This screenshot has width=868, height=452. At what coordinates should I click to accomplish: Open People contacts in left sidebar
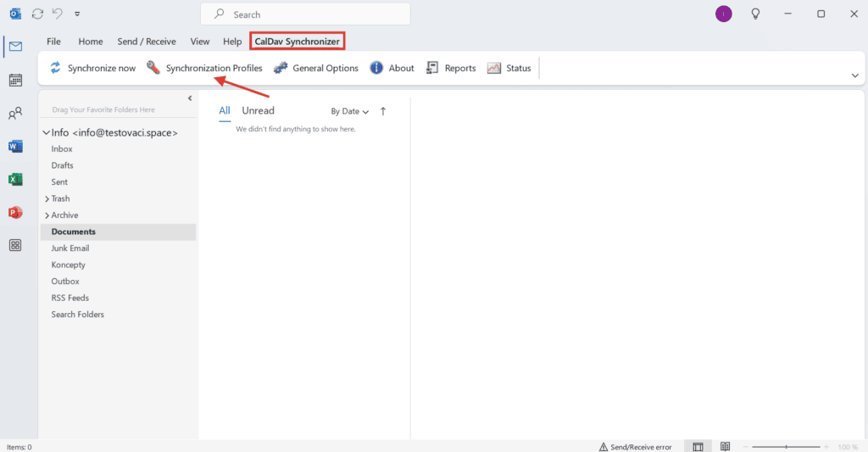pyautogui.click(x=15, y=114)
